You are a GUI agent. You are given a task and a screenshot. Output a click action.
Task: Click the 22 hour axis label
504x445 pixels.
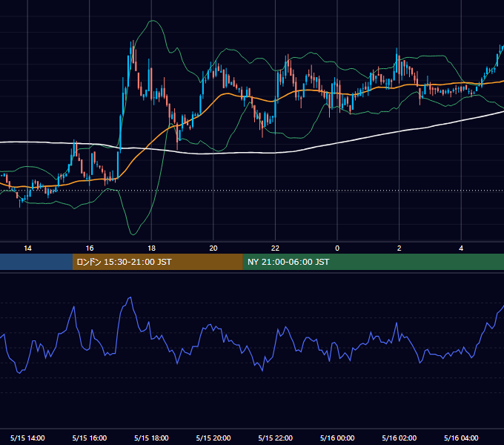pyautogui.click(x=275, y=248)
